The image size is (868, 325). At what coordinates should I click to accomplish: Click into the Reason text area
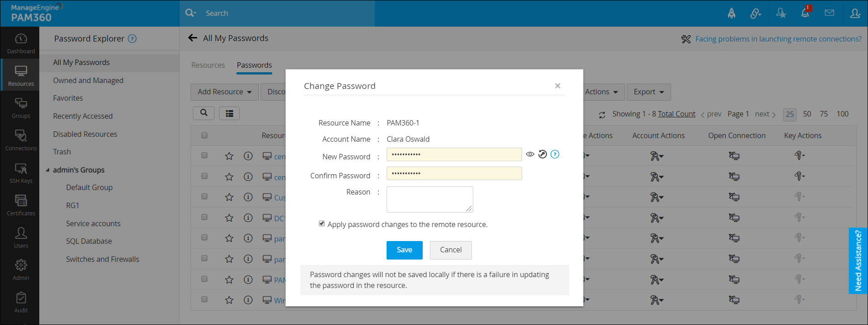point(429,199)
